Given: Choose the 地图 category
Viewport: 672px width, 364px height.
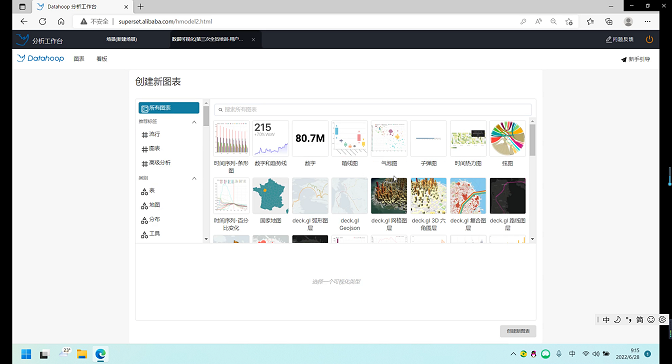Looking at the screenshot, I should tap(151, 205).
